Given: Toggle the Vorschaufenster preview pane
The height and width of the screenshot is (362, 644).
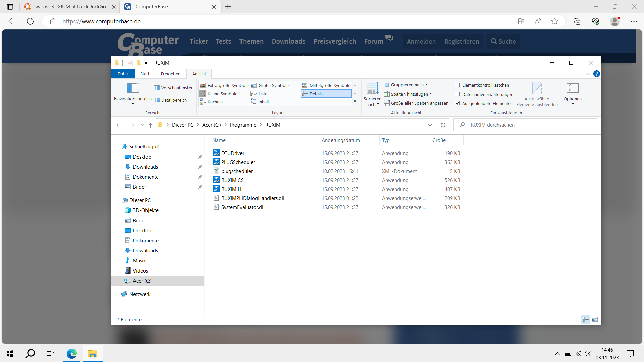Looking at the screenshot, I should (173, 88).
